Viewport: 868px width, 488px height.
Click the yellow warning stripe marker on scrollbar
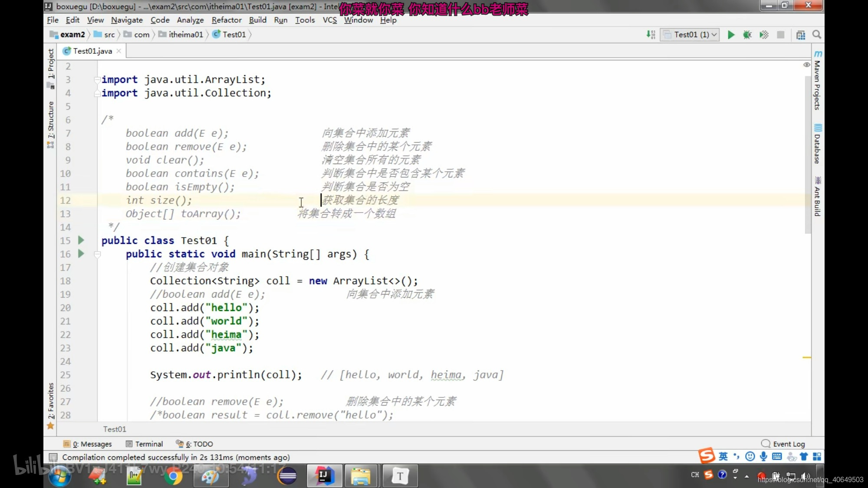tap(807, 357)
